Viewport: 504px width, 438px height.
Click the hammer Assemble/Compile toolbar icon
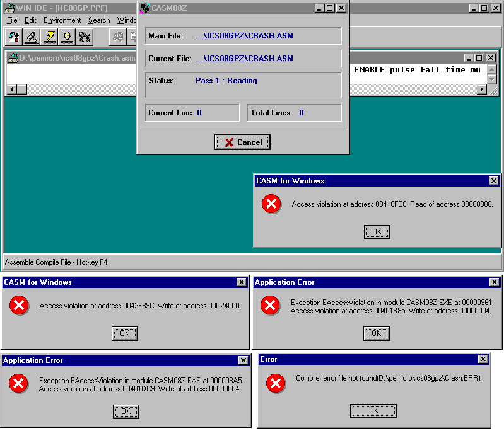click(x=32, y=37)
